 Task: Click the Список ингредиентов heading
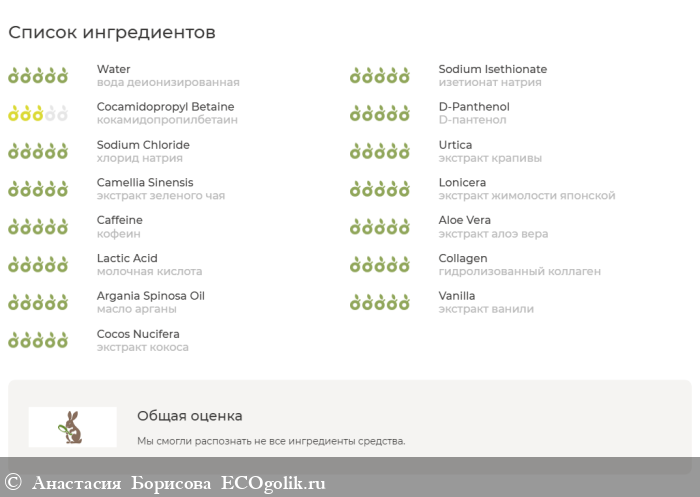click(111, 32)
